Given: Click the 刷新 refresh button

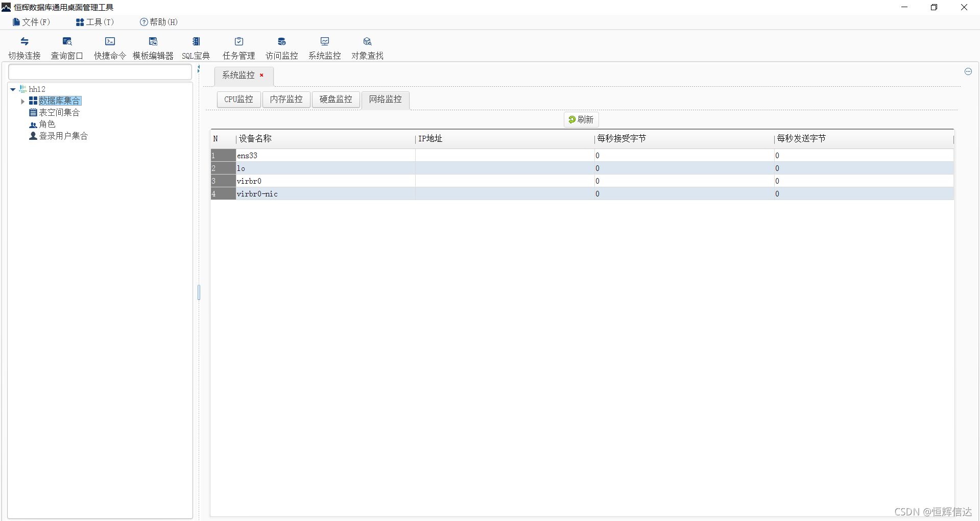Looking at the screenshot, I should tap(581, 119).
